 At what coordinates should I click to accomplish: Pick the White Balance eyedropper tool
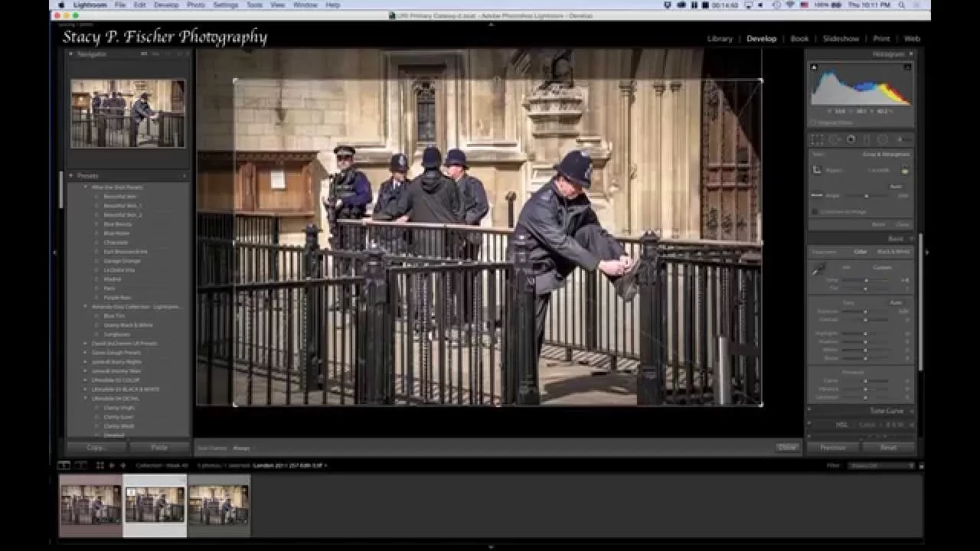(x=819, y=268)
